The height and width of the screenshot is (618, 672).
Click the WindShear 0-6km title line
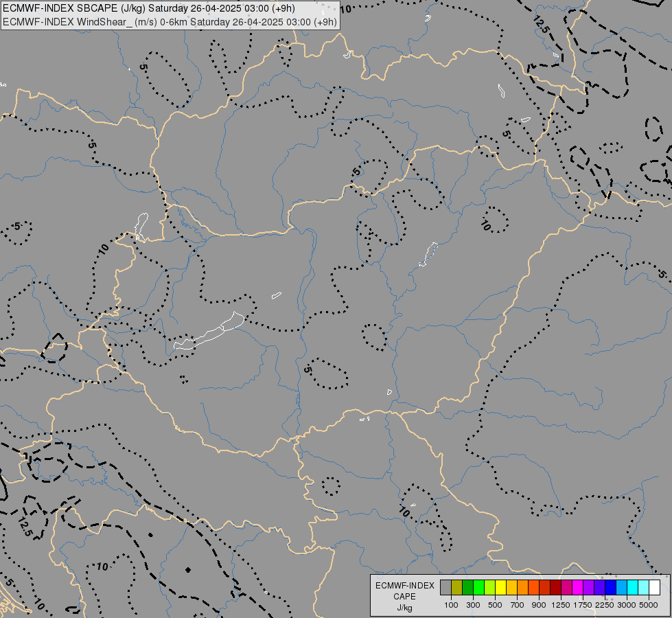point(170,22)
